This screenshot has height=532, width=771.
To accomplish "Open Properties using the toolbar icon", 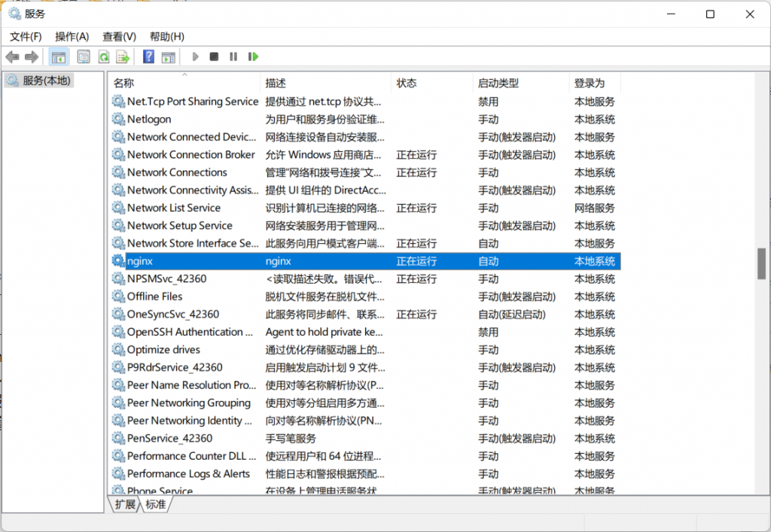I will (x=84, y=56).
